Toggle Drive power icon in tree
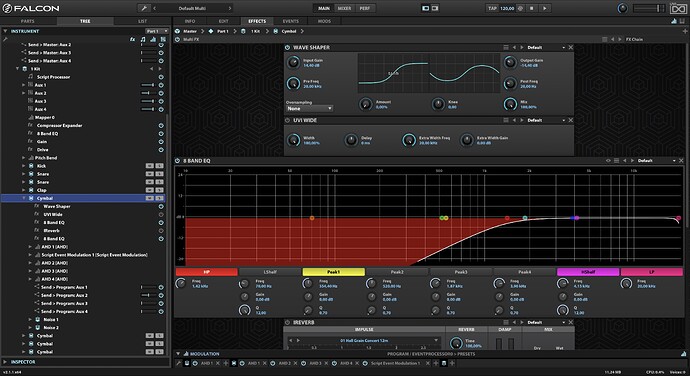 (x=161, y=150)
